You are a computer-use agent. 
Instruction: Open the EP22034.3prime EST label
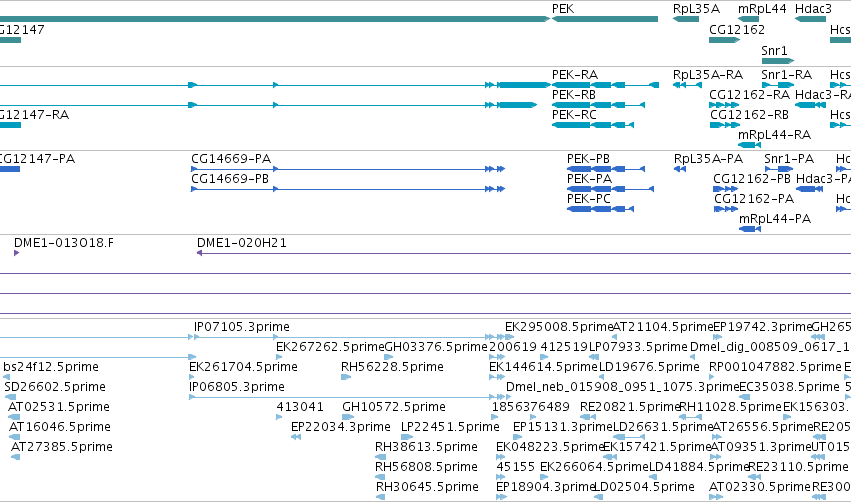pos(340,427)
